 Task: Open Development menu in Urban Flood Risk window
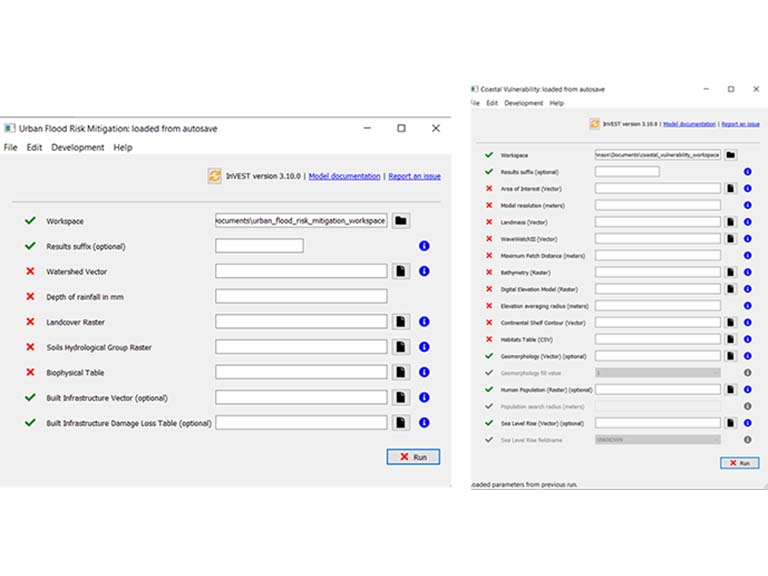pyautogui.click(x=77, y=147)
